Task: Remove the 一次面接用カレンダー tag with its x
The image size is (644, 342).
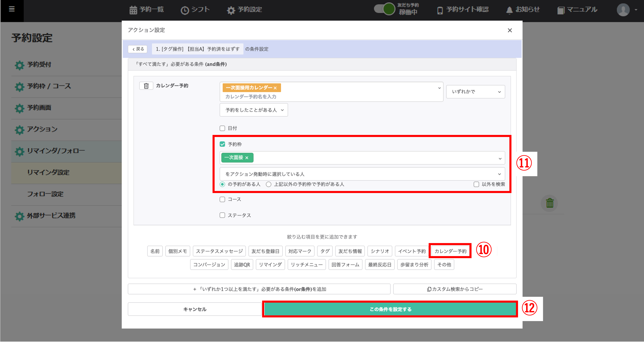Action: (x=275, y=88)
